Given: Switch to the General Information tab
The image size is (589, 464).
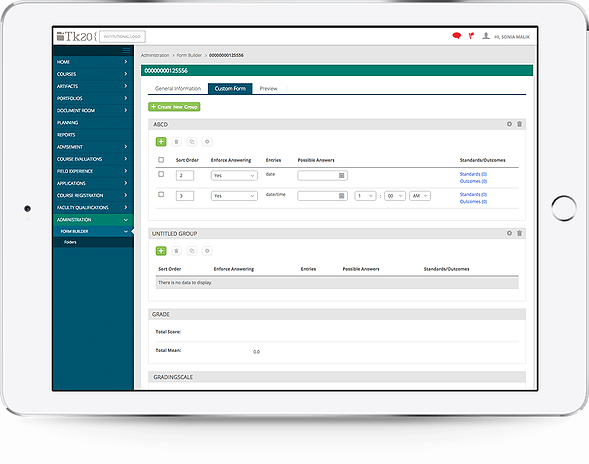Looking at the screenshot, I should point(178,89).
